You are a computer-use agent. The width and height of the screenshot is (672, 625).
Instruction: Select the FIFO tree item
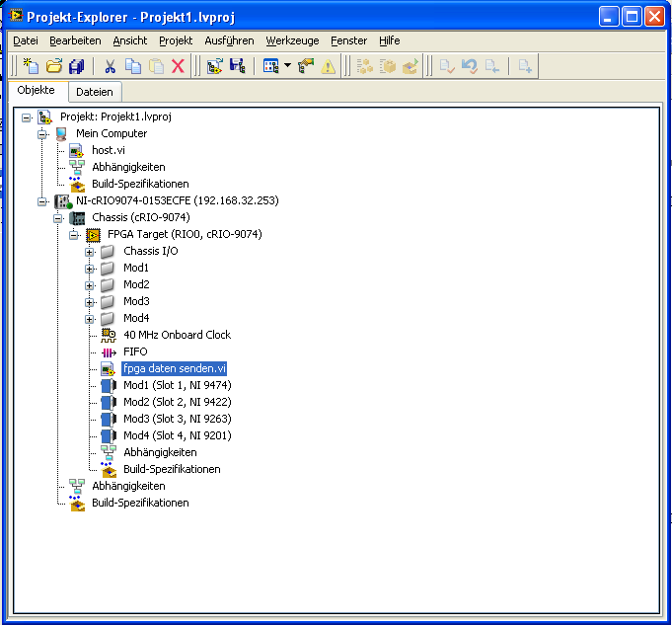135,352
